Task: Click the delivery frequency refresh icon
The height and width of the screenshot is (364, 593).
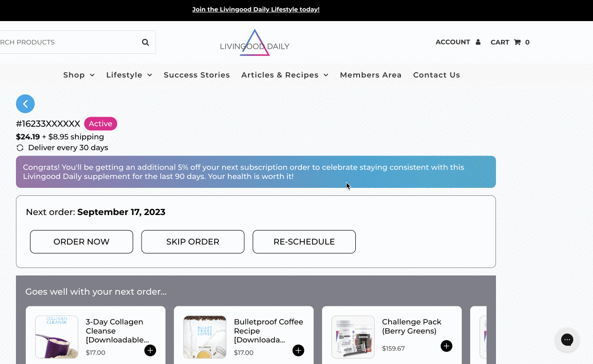Action: [x=20, y=148]
